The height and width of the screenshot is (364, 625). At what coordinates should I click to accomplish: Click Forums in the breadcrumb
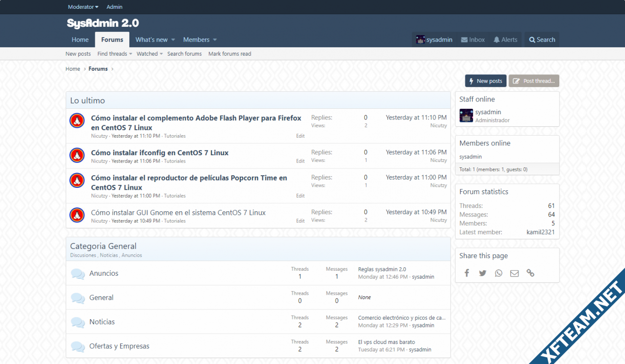[98, 69]
